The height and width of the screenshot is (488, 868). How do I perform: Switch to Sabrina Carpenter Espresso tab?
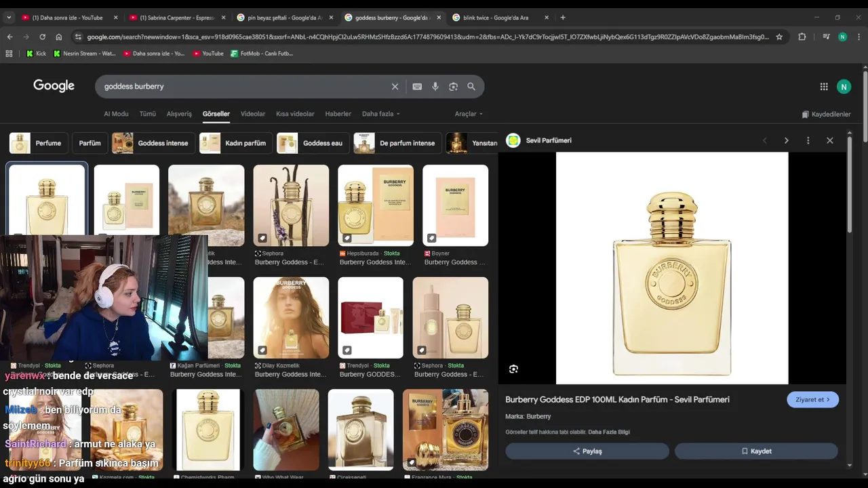pos(178,18)
